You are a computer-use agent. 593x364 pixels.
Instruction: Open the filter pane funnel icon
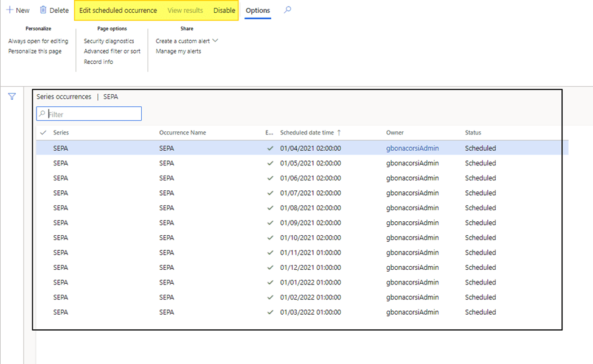pyautogui.click(x=12, y=97)
